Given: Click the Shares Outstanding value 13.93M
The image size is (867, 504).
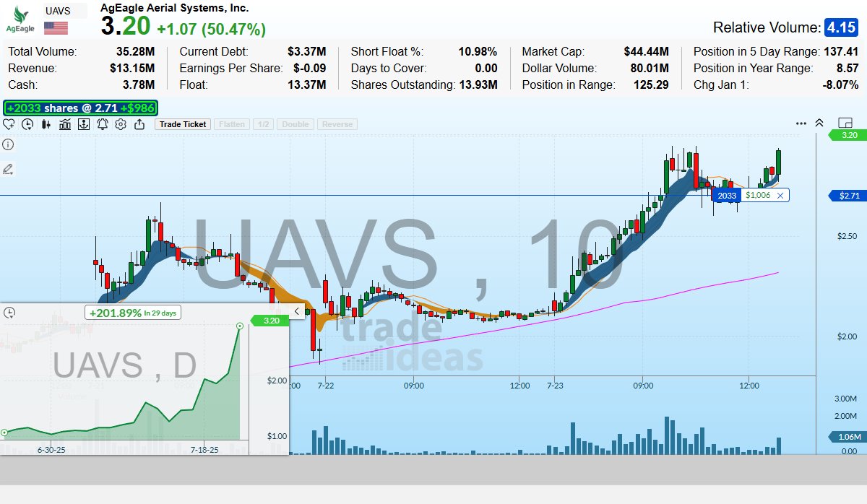Looking at the screenshot, I should 478,84.
